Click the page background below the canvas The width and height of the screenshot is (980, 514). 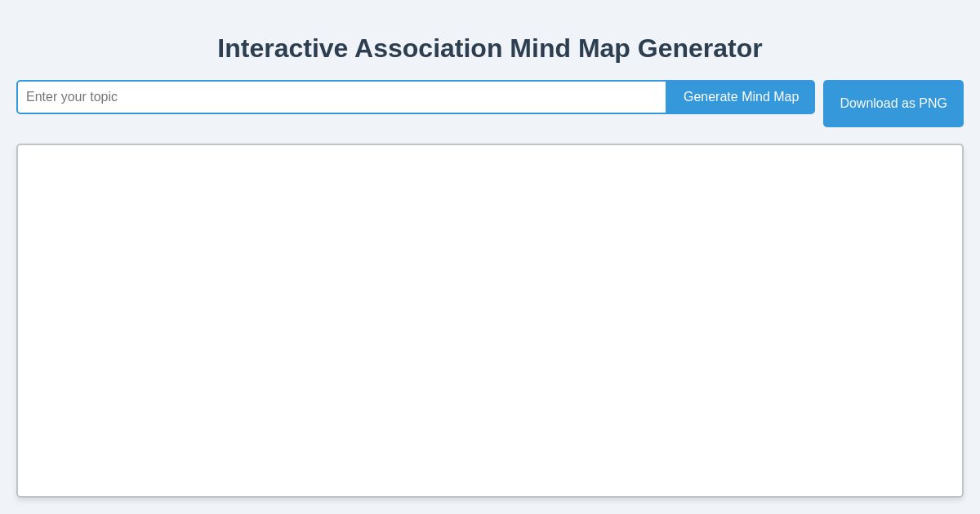pos(490,506)
